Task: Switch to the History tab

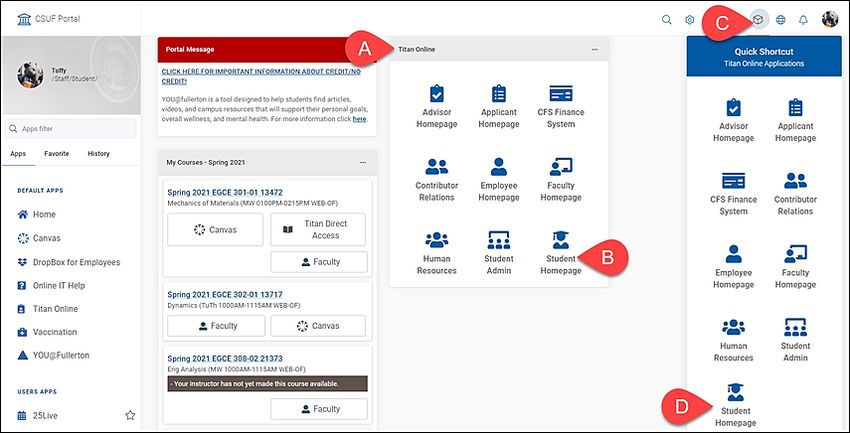Action: (x=99, y=154)
